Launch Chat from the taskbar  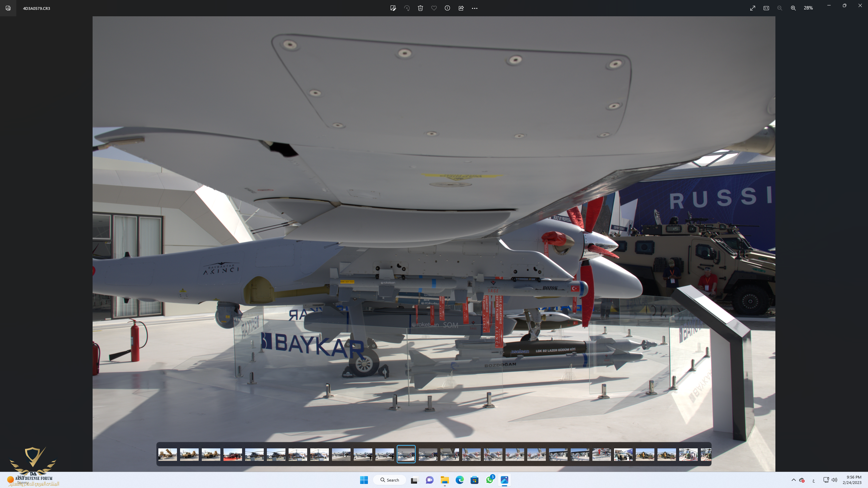coord(430,480)
